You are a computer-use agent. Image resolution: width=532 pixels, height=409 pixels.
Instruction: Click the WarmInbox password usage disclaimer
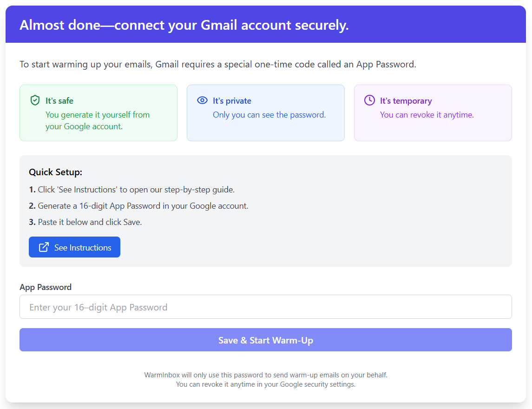(x=266, y=379)
